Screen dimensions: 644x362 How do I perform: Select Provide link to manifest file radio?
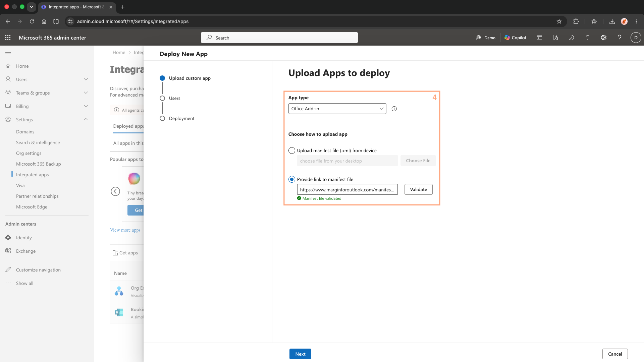tap(292, 179)
